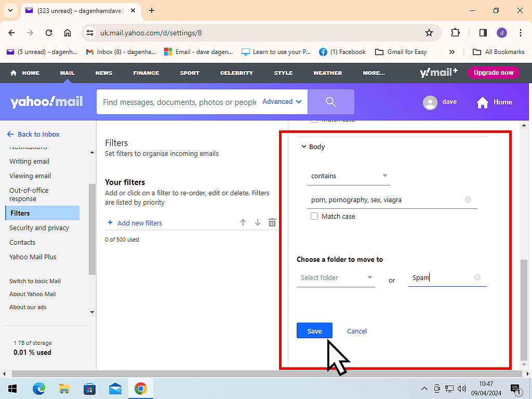Click the search magnifier button
This screenshot has width=532, height=399.
point(330,102)
